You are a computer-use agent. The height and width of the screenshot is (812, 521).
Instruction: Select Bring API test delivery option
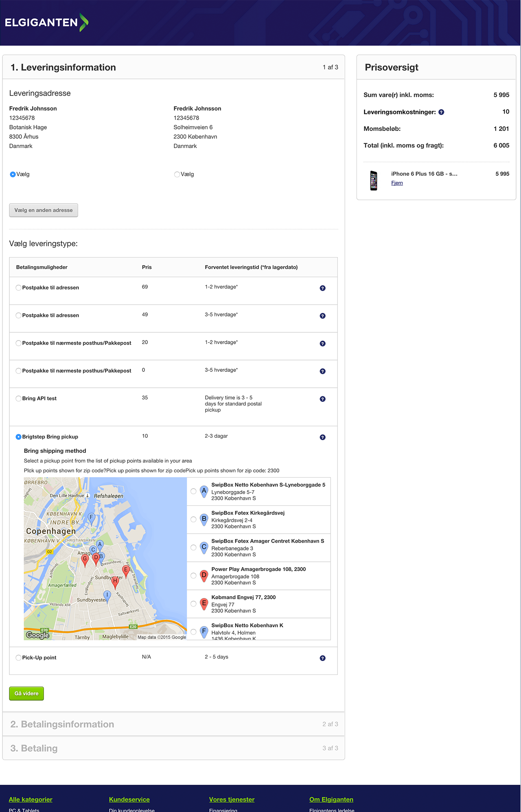(18, 399)
